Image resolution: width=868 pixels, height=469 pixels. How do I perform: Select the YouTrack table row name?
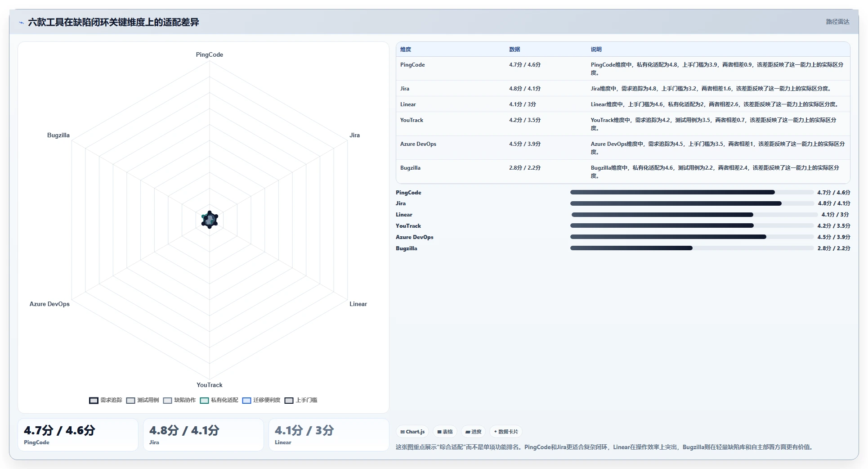(x=412, y=120)
